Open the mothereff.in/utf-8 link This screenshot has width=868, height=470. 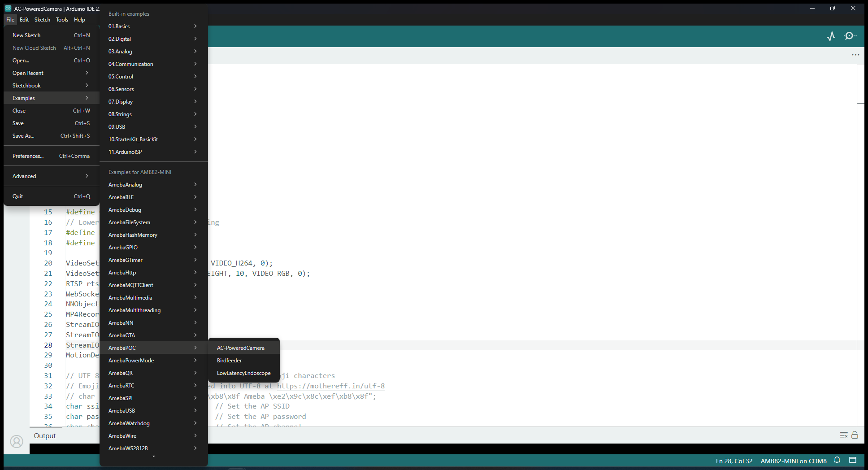coord(330,386)
